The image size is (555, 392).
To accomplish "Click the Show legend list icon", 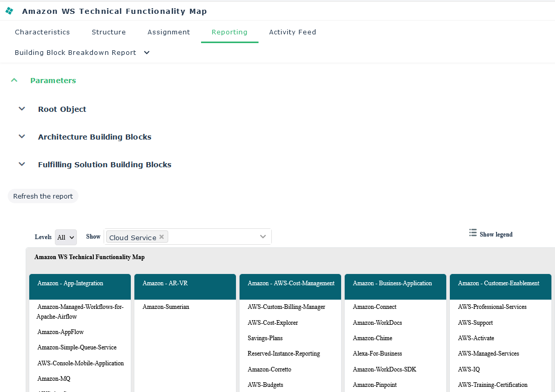I will point(473,233).
